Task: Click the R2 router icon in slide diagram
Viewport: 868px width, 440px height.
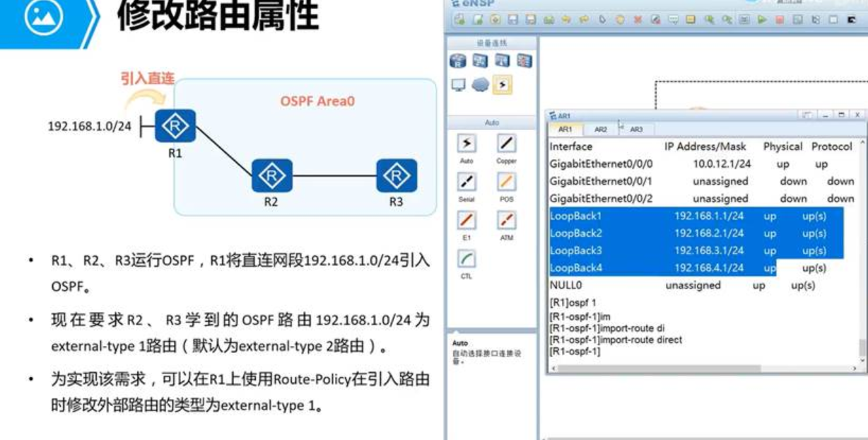Action: pyautogui.click(x=271, y=176)
